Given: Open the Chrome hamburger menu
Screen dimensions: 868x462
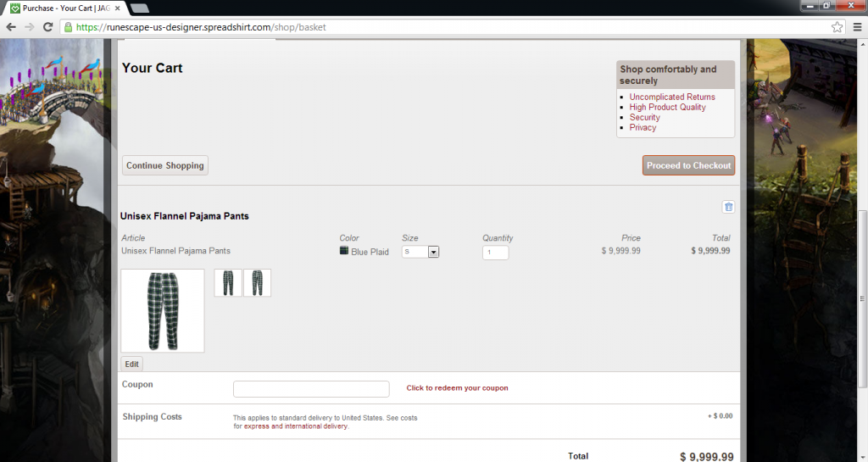Looking at the screenshot, I should [856, 27].
